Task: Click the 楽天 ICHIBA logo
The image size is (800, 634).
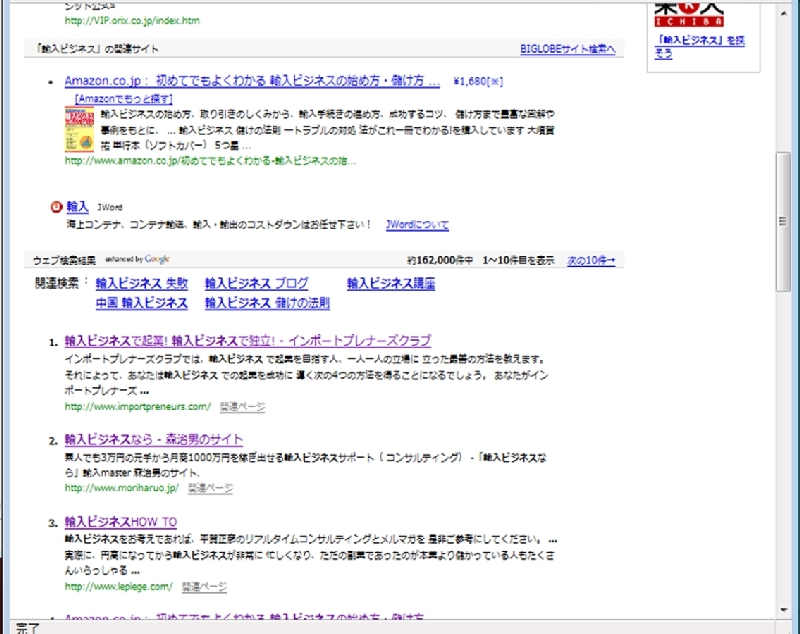Action: click(689, 15)
